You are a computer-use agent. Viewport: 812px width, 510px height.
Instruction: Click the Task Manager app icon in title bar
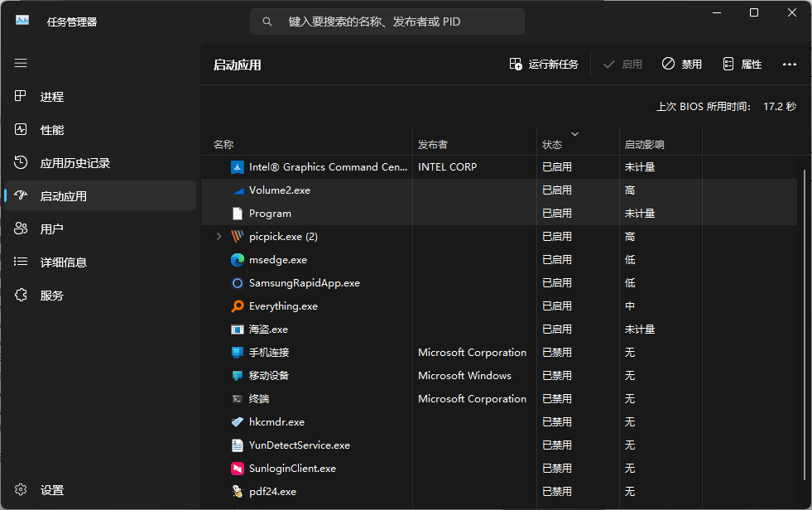pyautogui.click(x=22, y=21)
